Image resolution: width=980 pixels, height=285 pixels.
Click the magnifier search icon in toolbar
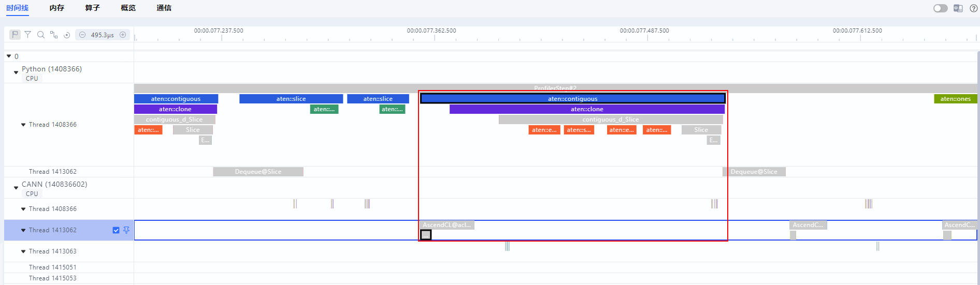[x=41, y=35]
